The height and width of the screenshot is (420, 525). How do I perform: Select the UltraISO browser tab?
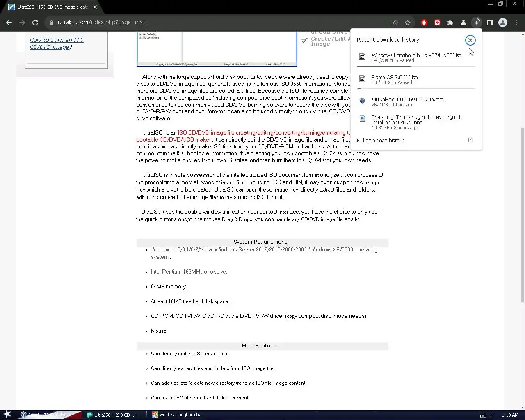(52, 7)
